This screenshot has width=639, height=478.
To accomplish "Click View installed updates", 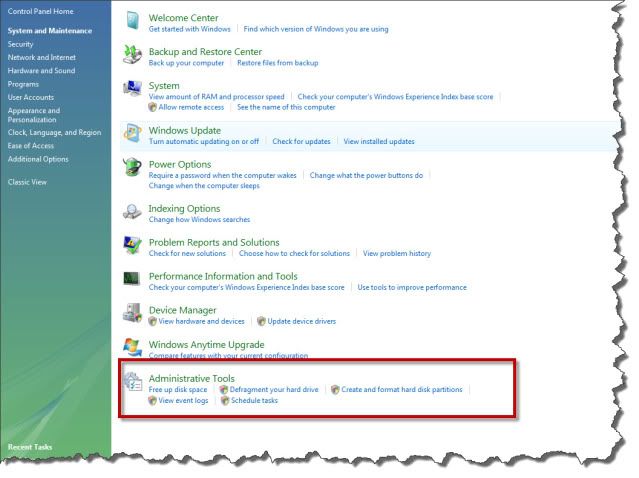I will coord(379,142).
